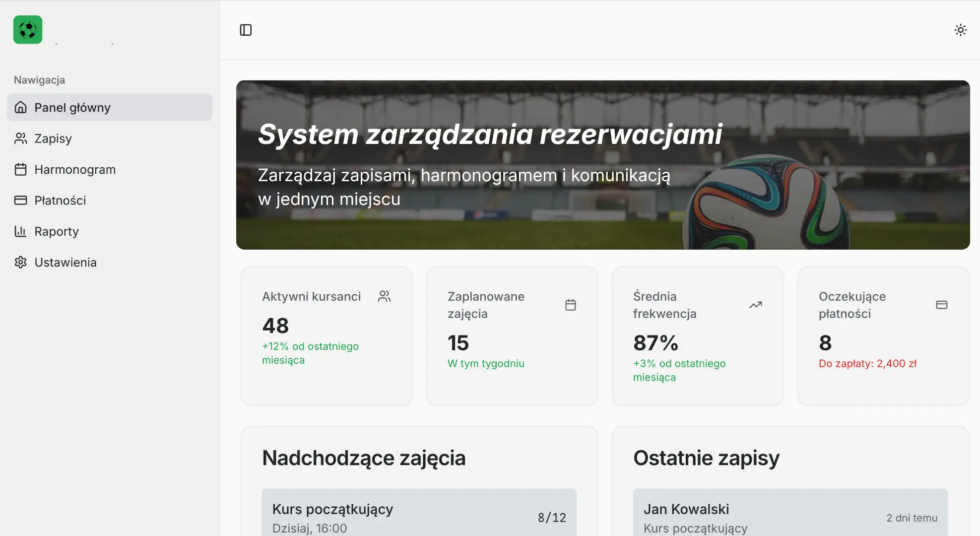Select the bar chart icon beside Raporty
The width and height of the screenshot is (980, 536).
coord(20,231)
